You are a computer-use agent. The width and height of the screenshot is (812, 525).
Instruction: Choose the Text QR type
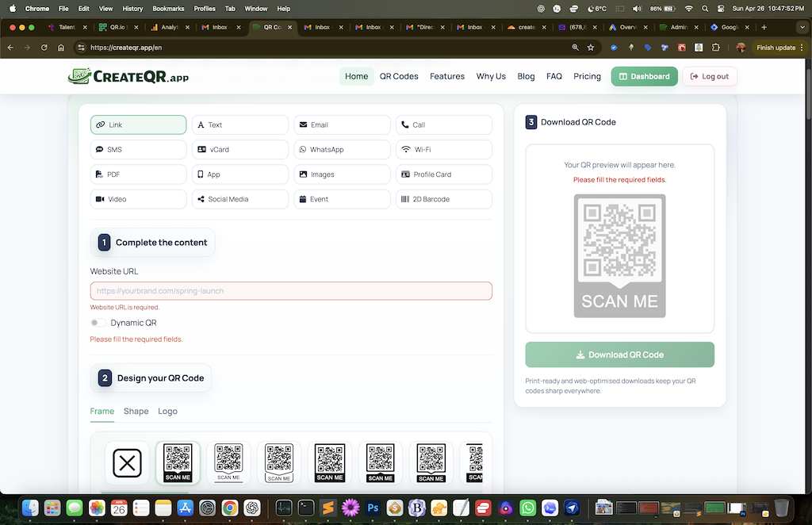click(x=240, y=125)
